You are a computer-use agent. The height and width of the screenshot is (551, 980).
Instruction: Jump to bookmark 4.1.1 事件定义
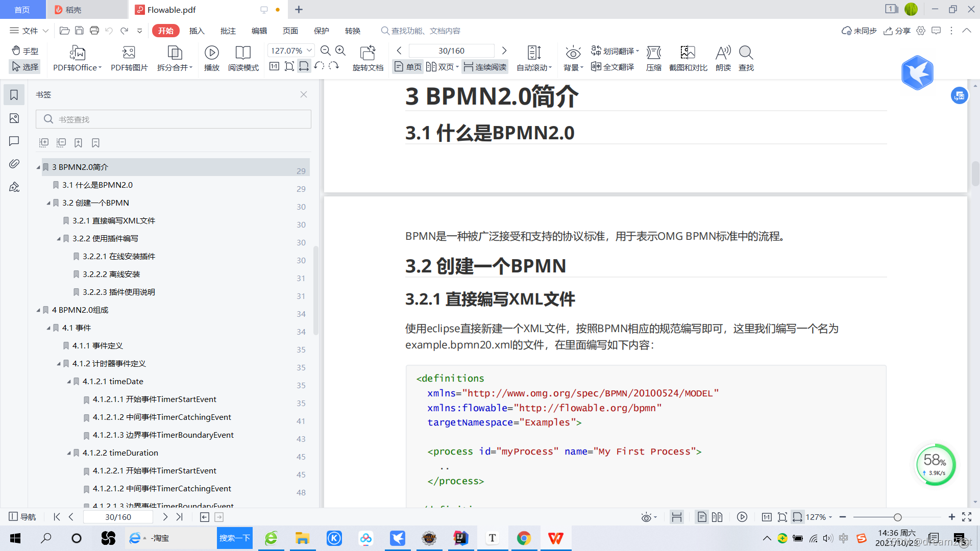97,346
